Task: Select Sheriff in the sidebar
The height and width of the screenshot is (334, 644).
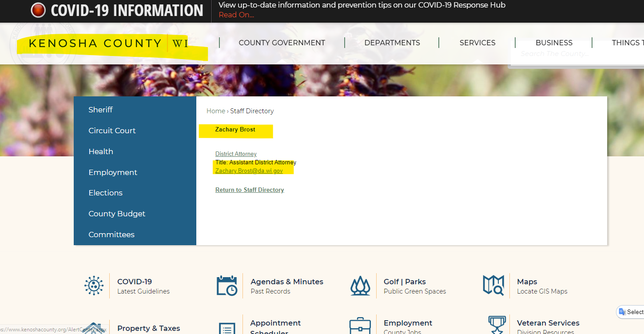Action: tap(100, 110)
